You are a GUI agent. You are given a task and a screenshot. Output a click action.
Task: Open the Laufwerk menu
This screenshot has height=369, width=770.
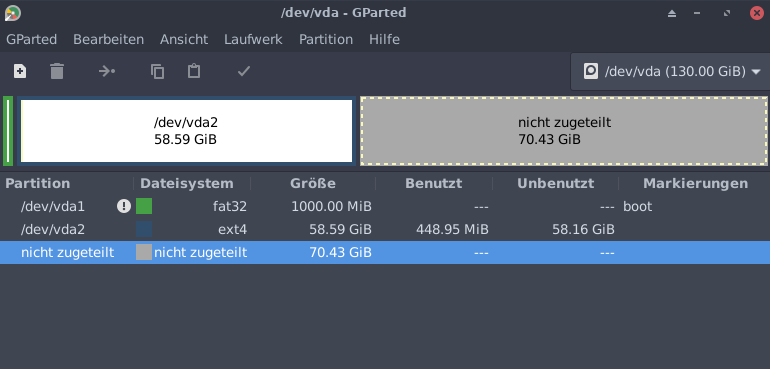pyautogui.click(x=253, y=39)
